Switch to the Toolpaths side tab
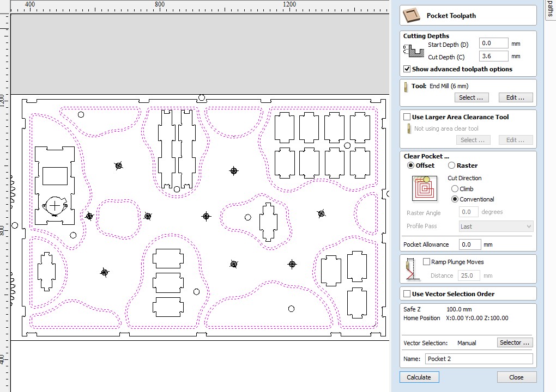This screenshot has height=392, width=556. (x=551, y=10)
